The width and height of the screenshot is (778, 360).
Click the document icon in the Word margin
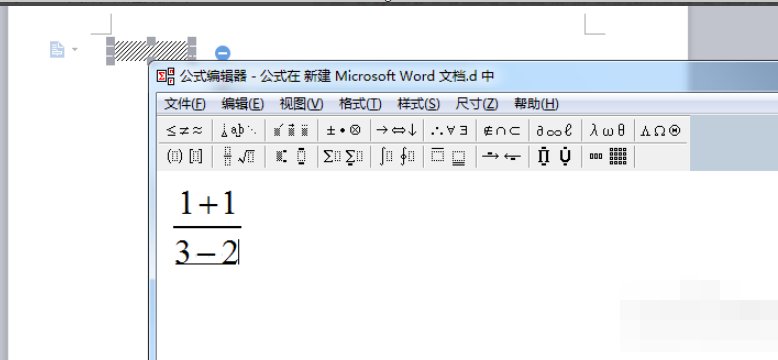[x=57, y=50]
